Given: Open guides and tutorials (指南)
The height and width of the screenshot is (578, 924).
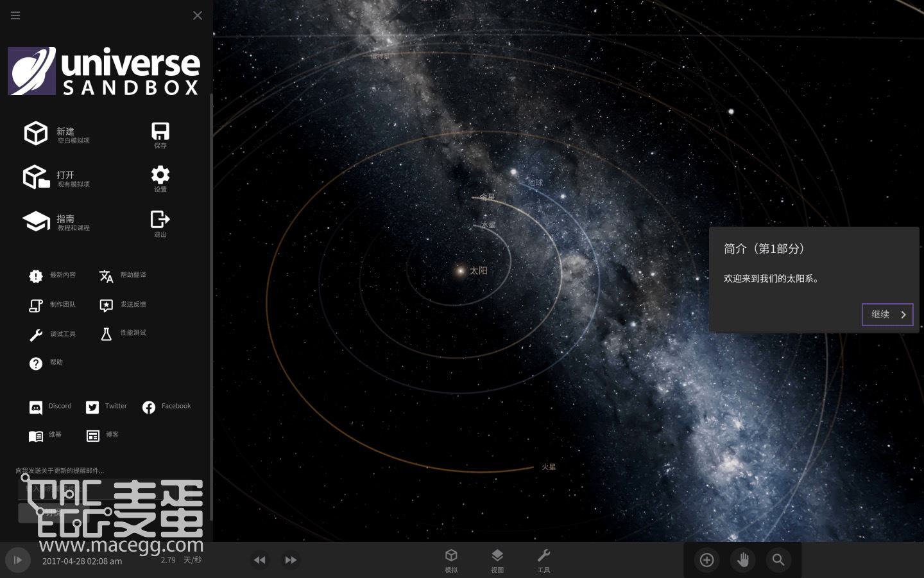Looking at the screenshot, I should pyautogui.click(x=56, y=222).
